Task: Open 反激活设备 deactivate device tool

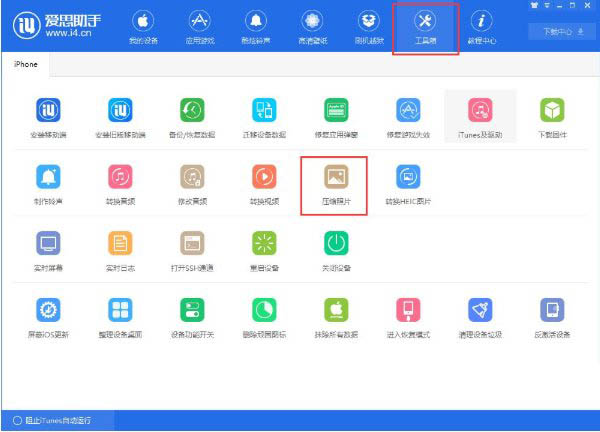Action: tap(552, 318)
